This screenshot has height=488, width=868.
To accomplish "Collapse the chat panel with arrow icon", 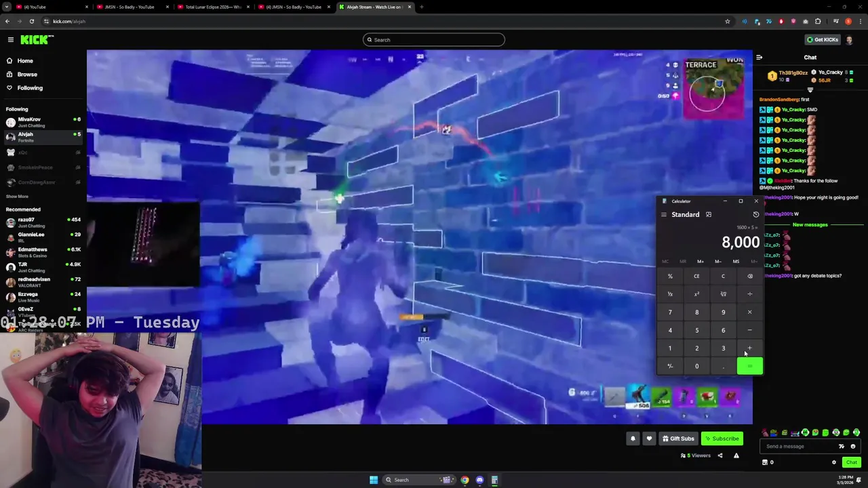I will click(x=759, y=58).
